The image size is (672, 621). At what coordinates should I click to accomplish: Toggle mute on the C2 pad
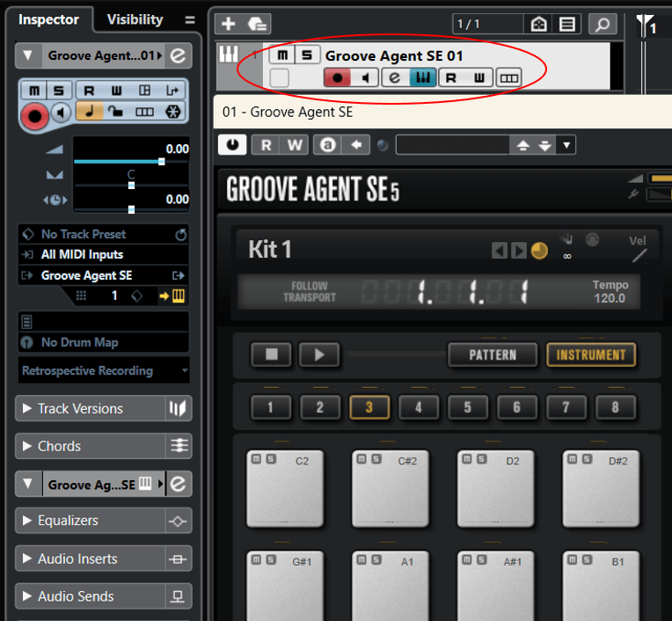pyautogui.click(x=257, y=459)
